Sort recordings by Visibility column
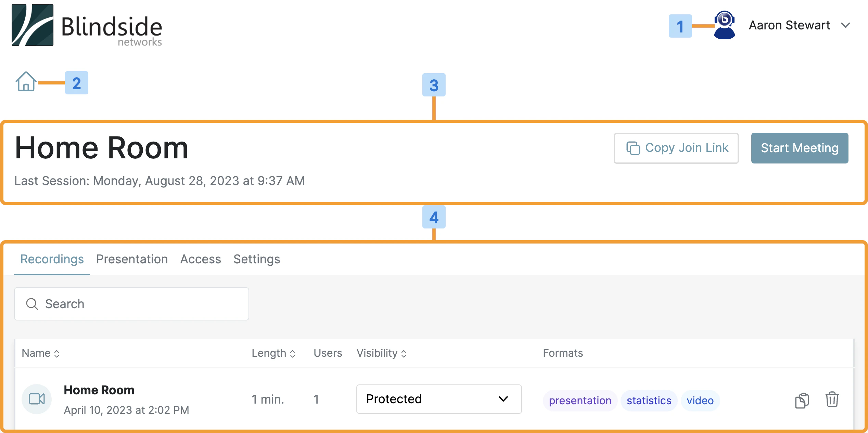868x433 pixels. 382,353
